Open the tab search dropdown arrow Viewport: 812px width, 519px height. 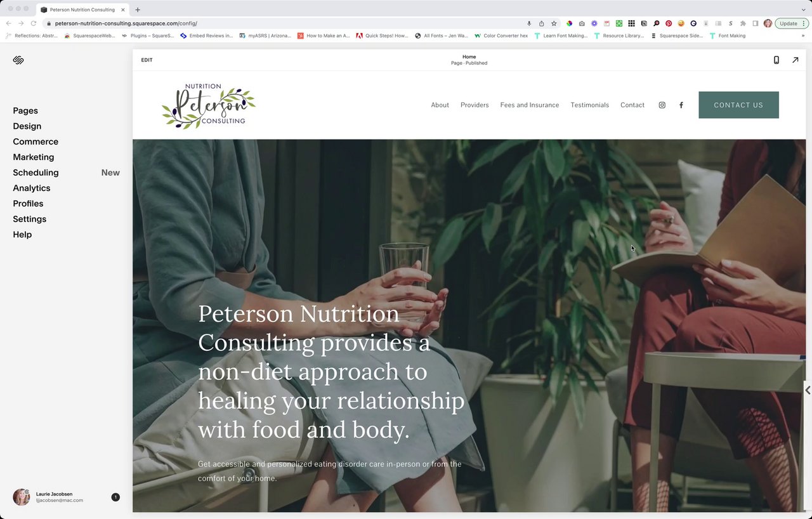point(803,10)
